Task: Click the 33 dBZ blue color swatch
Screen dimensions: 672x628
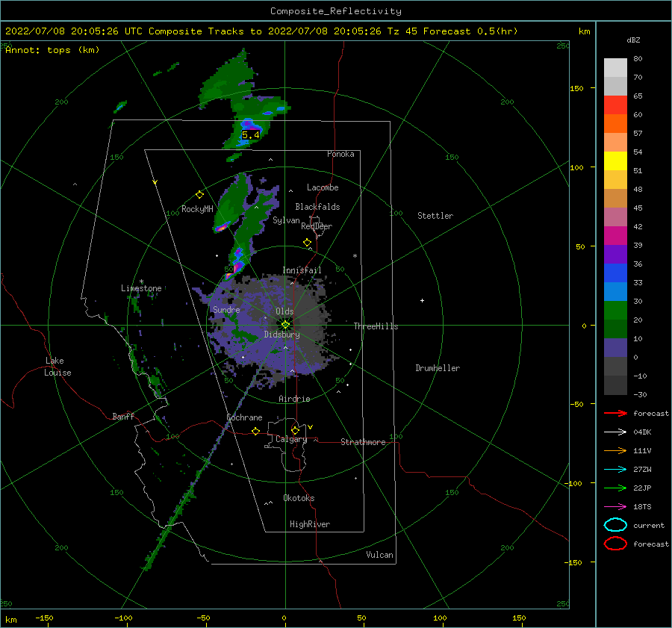Action: tap(615, 291)
